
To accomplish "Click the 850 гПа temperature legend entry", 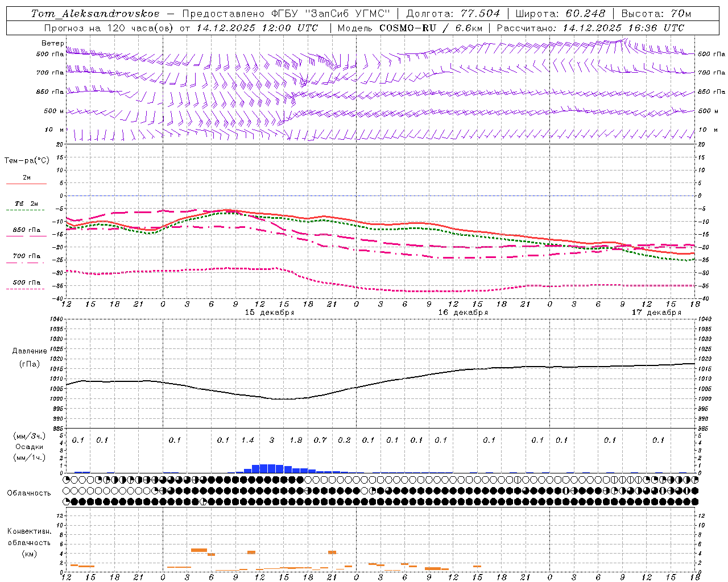I will 27,230.
